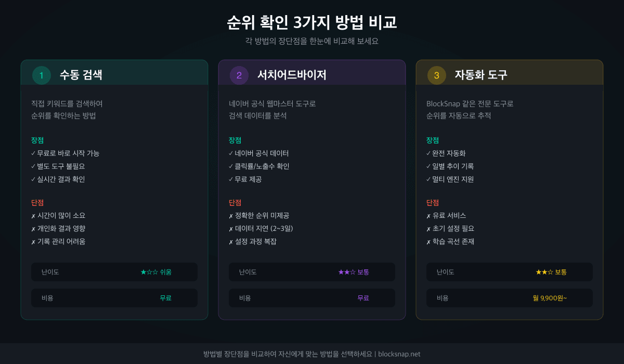Click the yellow number 3 circle badge
This screenshot has height=364, width=624.
tap(437, 75)
